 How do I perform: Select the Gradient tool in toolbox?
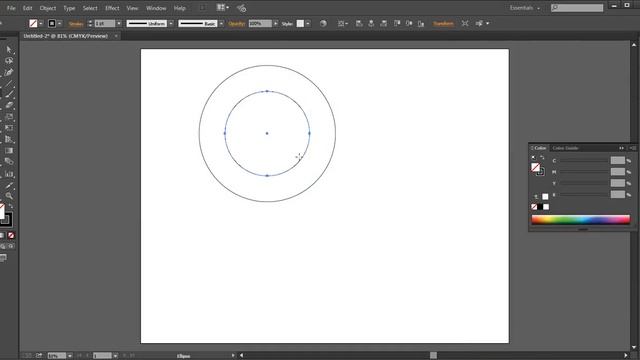tap(9, 151)
